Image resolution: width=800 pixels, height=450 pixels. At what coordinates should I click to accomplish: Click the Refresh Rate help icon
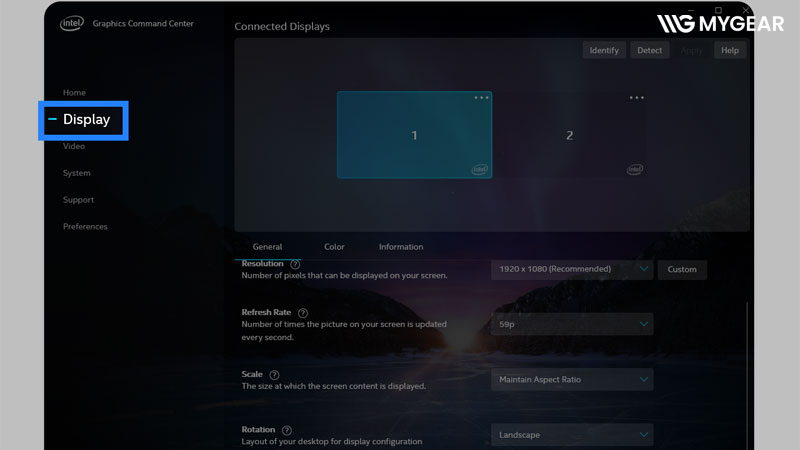pos(303,313)
